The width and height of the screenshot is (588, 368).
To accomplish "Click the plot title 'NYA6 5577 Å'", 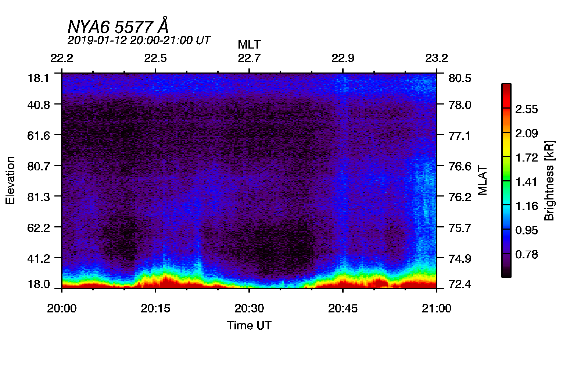I will pos(118,26).
